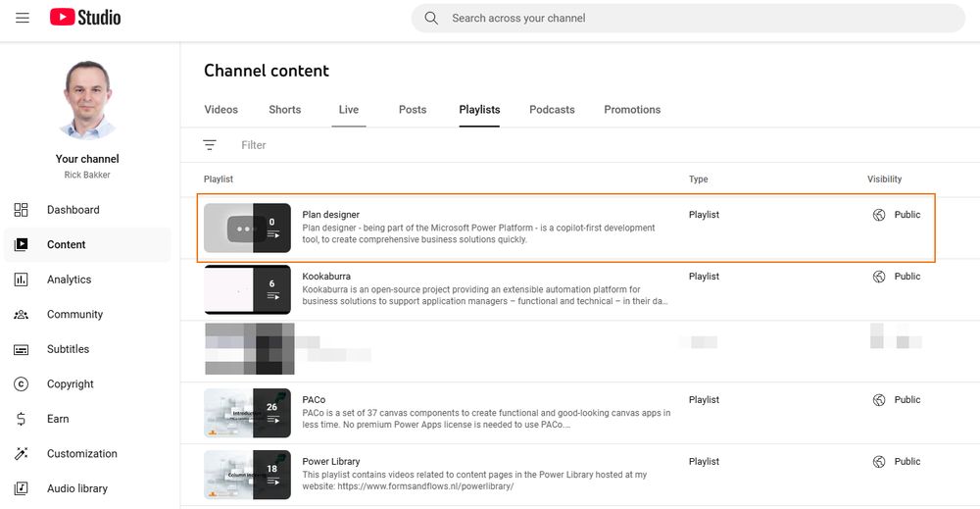
Task: Switch to the Videos tab
Action: point(221,110)
